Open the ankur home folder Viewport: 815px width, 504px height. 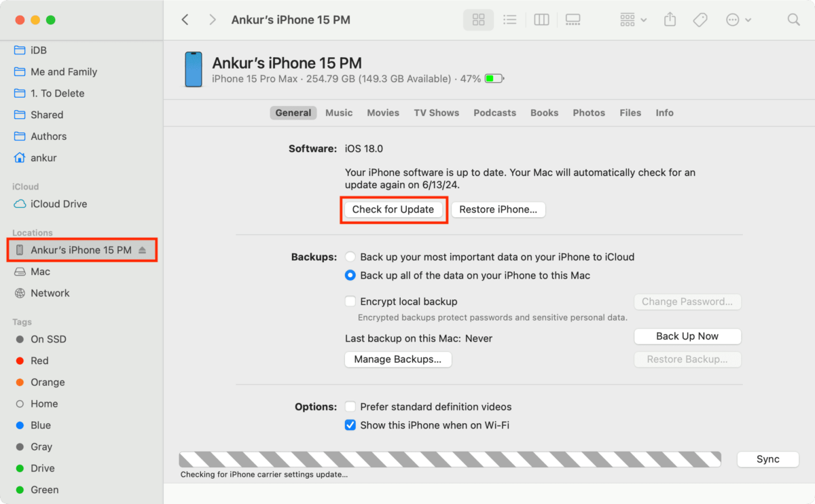coord(35,158)
